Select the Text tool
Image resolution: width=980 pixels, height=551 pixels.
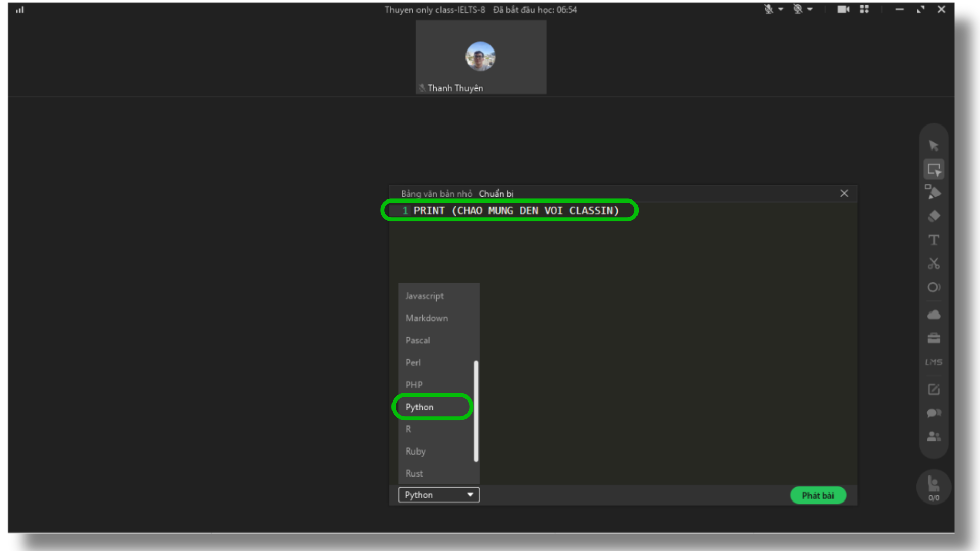934,240
